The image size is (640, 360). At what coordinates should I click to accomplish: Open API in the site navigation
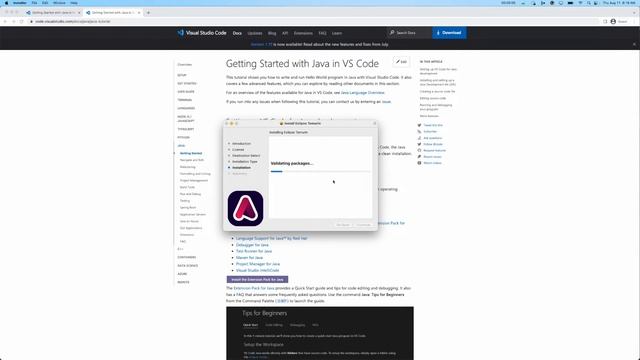click(x=285, y=33)
